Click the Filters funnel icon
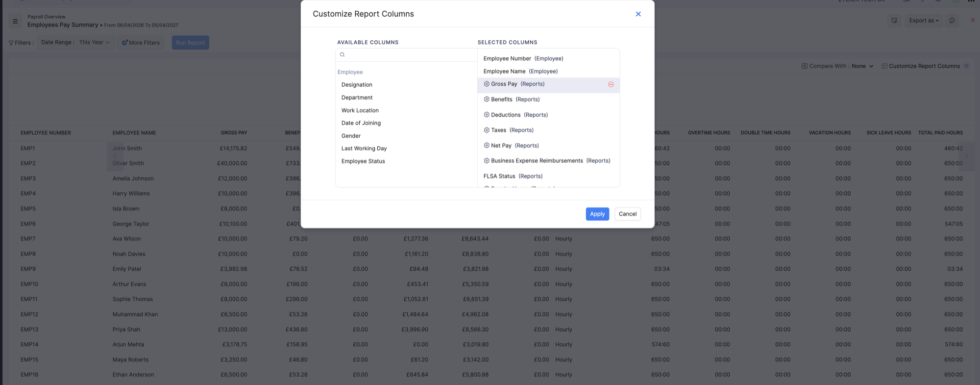This screenshot has height=385, width=980. [x=11, y=43]
